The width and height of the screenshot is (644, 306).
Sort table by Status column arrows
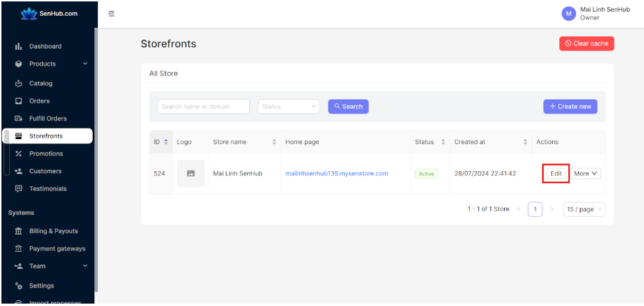click(443, 142)
